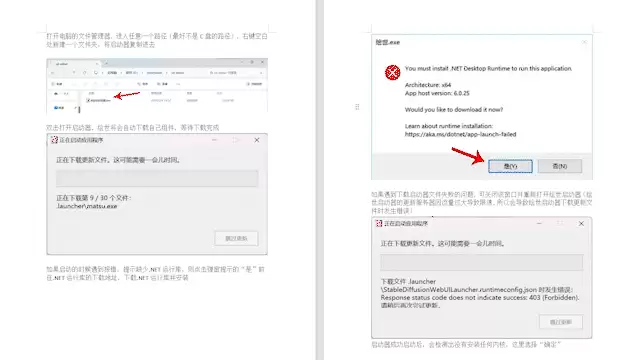Click the red error icon in .NET Runtime dialog
The image size is (640, 360).
(x=392, y=73)
